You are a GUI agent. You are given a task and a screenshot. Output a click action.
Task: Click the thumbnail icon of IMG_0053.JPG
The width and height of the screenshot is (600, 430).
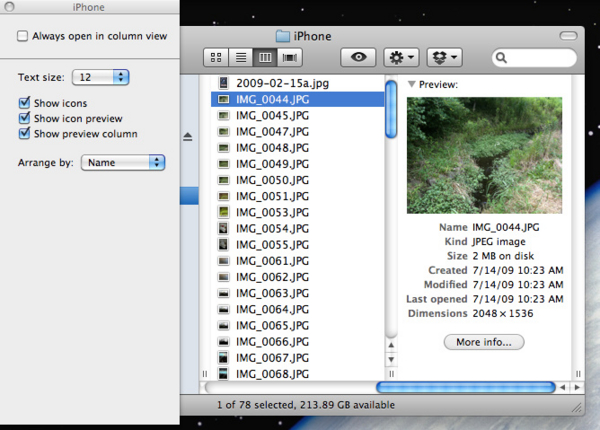(223, 212)
